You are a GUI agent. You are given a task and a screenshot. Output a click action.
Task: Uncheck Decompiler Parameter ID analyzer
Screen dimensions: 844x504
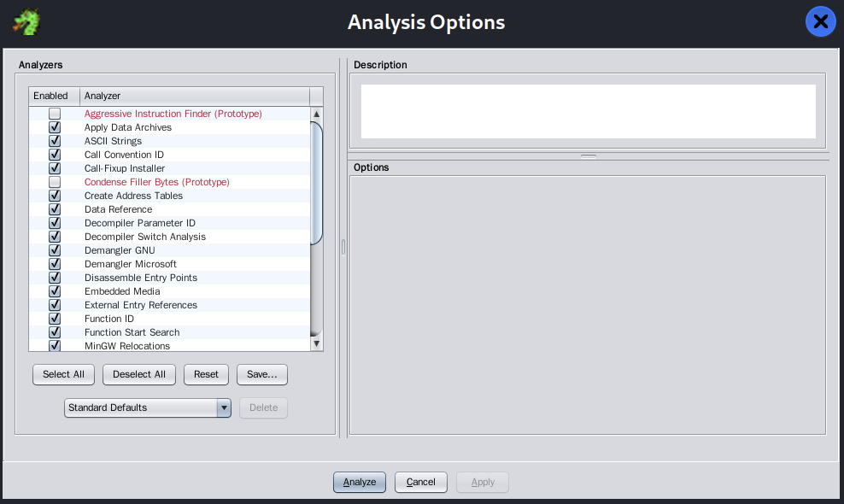pyautogui.click(x=55, y=223)
